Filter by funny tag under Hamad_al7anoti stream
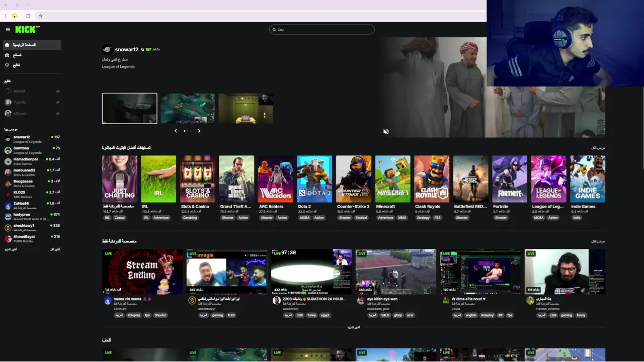644x362 pixels. click(581, 315)
